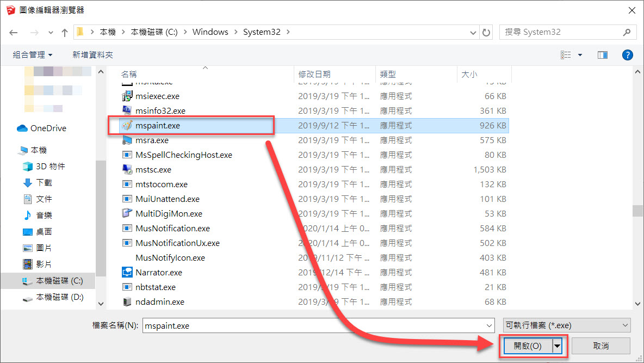Select the MuiUnattend.exe file icon

[x=127, y=199]
